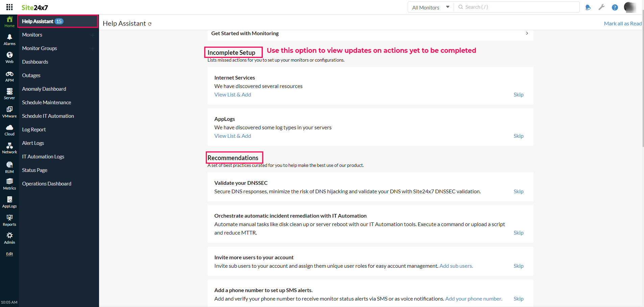Click Mark all as Read
The height and width of the screenshot is (307, 644).
pyautogui.click(x=622, y=23)
